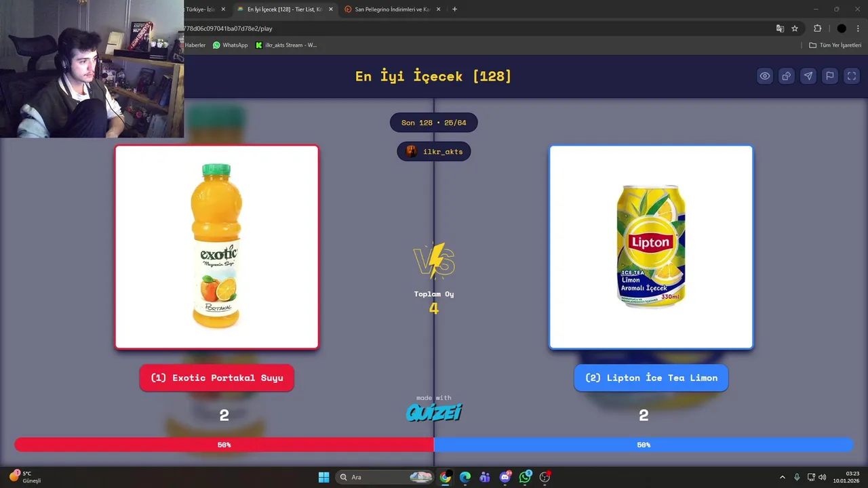Open Microsoft Teams from the taskbar

point(485,477)
